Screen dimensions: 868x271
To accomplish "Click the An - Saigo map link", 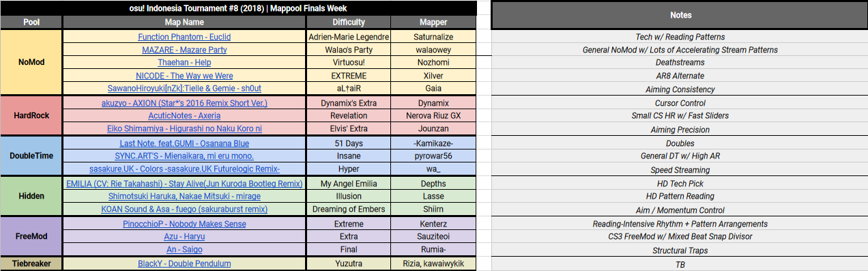I will coord(184,250).
